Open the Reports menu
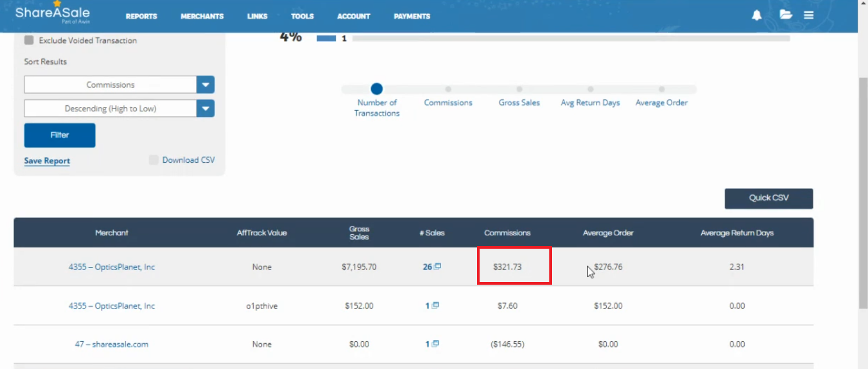This screenshot has width=868, height=369. 142,17
